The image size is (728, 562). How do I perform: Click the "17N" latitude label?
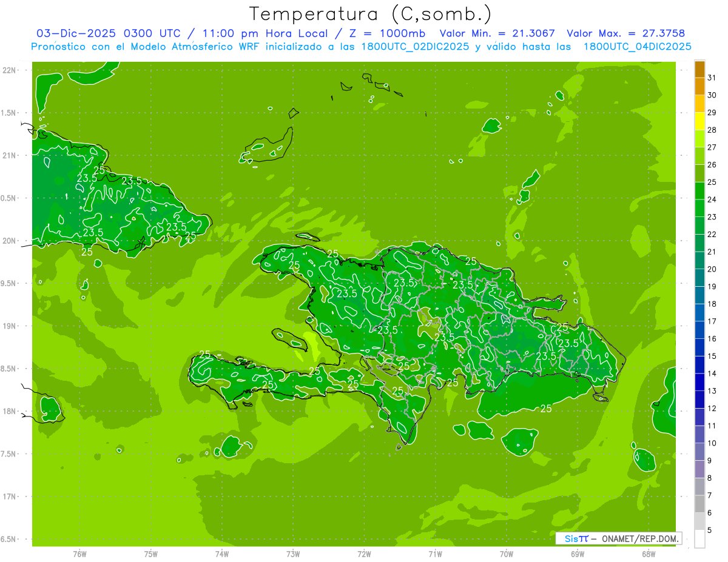click(x=10, y=497)
